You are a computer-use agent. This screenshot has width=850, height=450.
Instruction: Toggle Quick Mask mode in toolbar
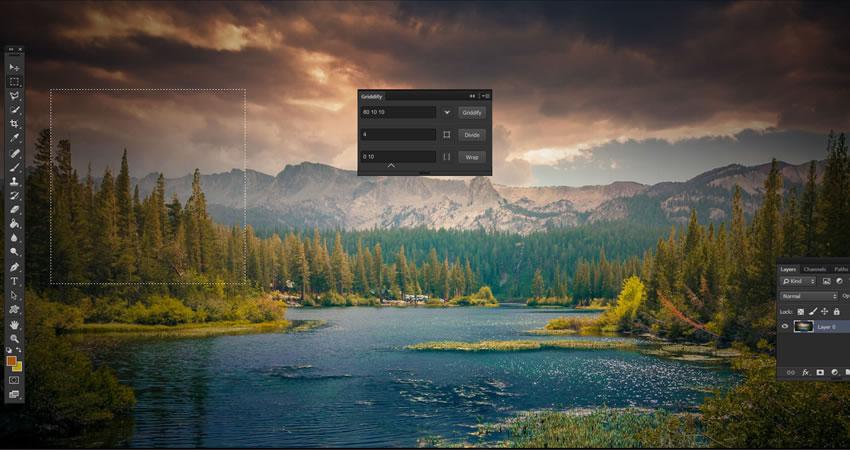pyautogui.click(x=14, y=381)
